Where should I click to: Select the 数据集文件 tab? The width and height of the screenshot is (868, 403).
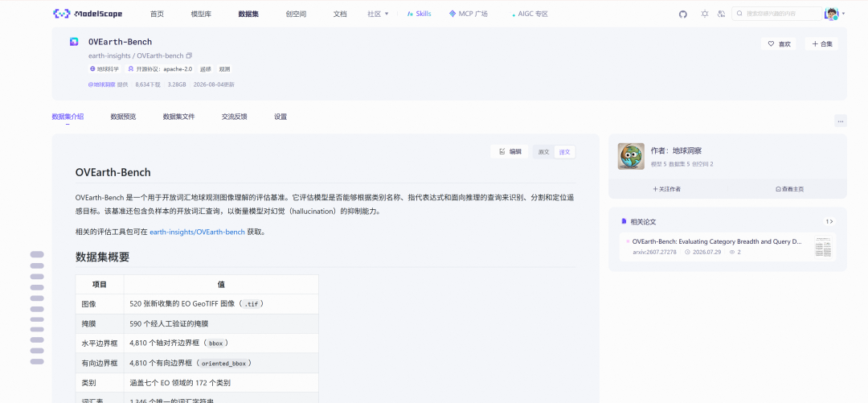click(x=178, y=117)
